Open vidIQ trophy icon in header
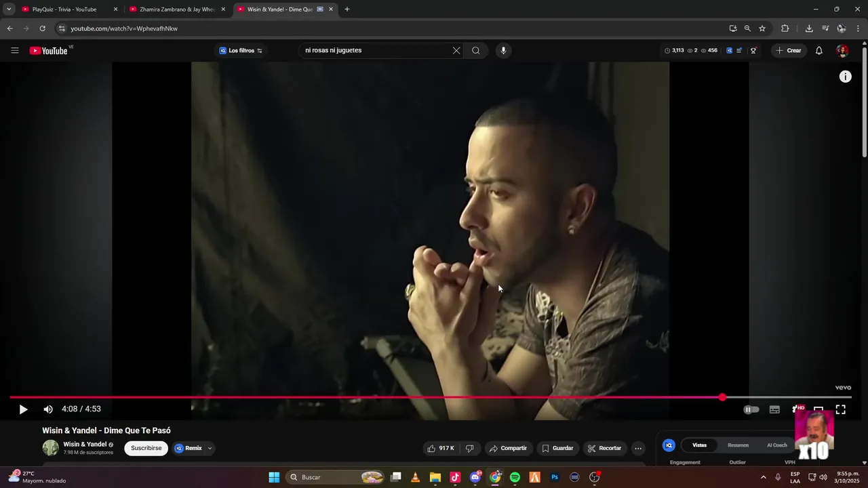 (753, 51)
